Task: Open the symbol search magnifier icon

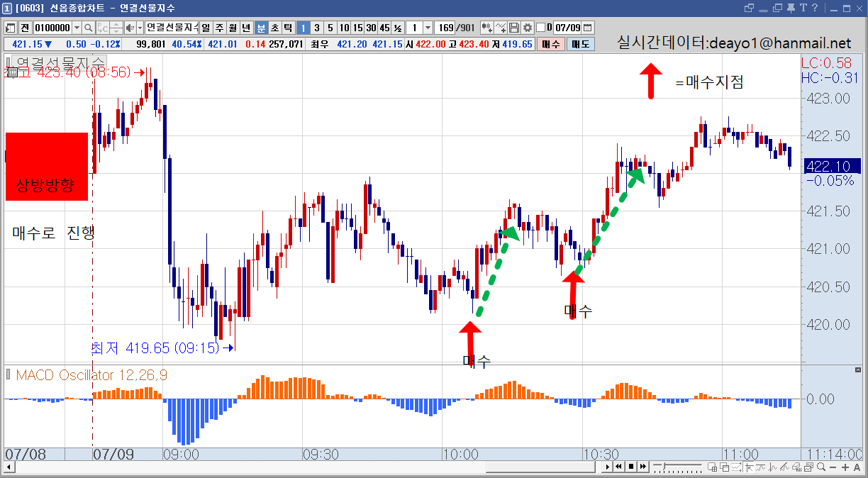Action: click(x=89, y=28)
